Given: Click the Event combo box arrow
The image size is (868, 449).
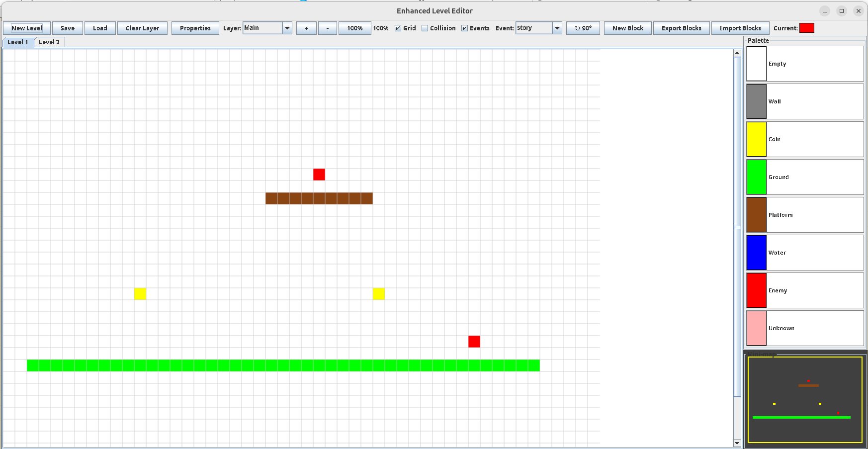Looking at the screenshot, I should tap(557, 28).
